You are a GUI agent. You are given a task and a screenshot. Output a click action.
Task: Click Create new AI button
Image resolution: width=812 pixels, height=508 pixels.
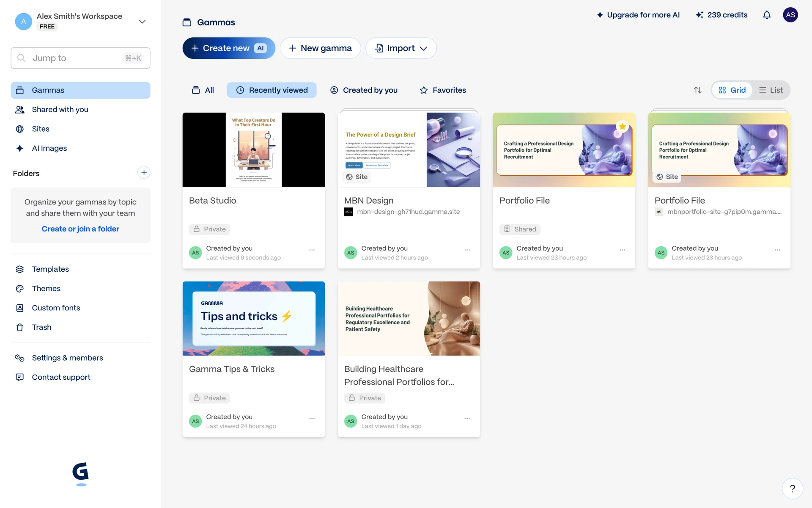[x=229, y=48]
